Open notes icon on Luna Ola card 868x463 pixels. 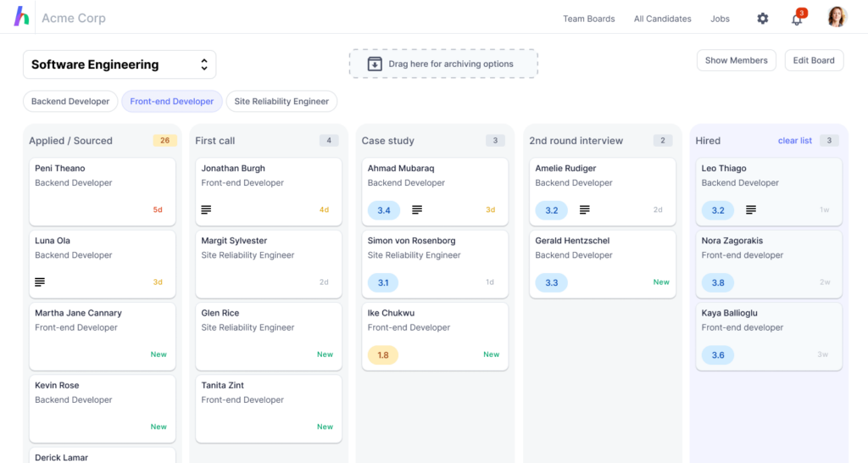[40, 282]
